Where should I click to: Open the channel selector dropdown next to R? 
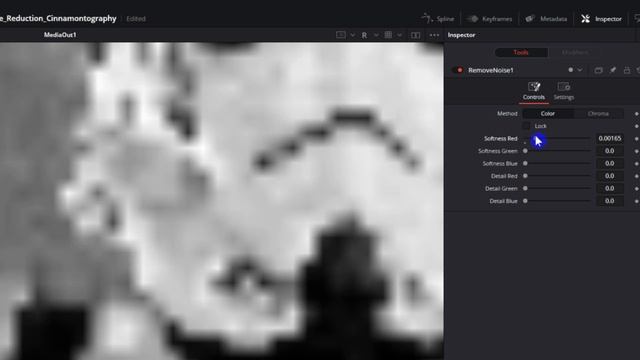[376, 35]
